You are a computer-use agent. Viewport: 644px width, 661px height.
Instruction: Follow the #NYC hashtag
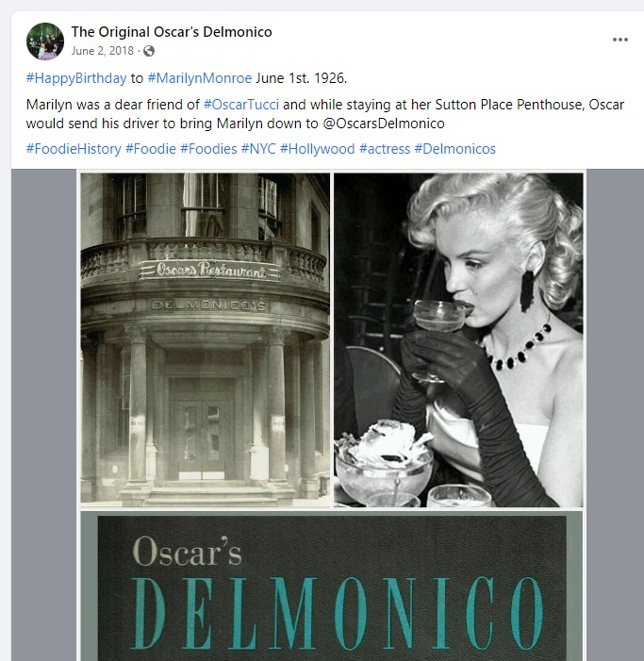tap(258, 149)
